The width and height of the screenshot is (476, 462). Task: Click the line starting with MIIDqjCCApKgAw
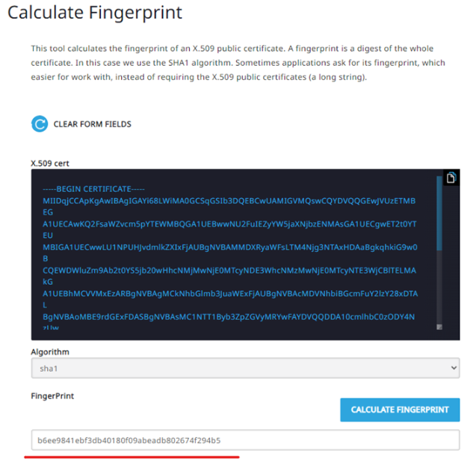[x=229, y=201]
